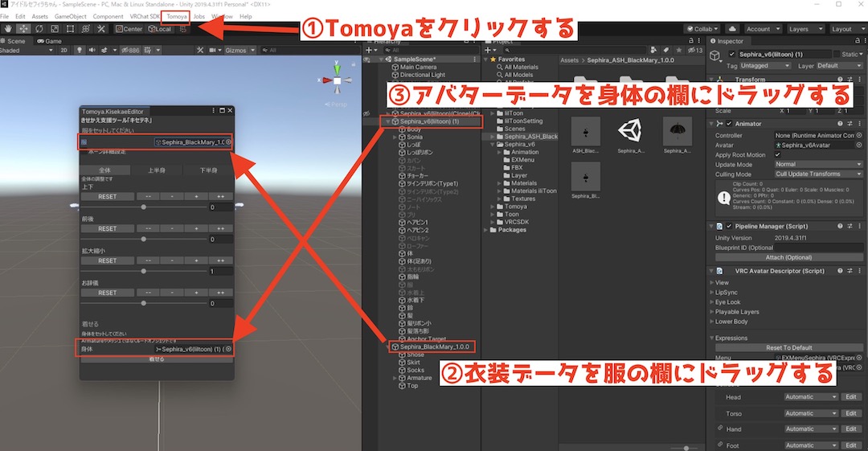
Task: Toggle the Apply Root Motion checkbox
Action: [x=778, y=155]
